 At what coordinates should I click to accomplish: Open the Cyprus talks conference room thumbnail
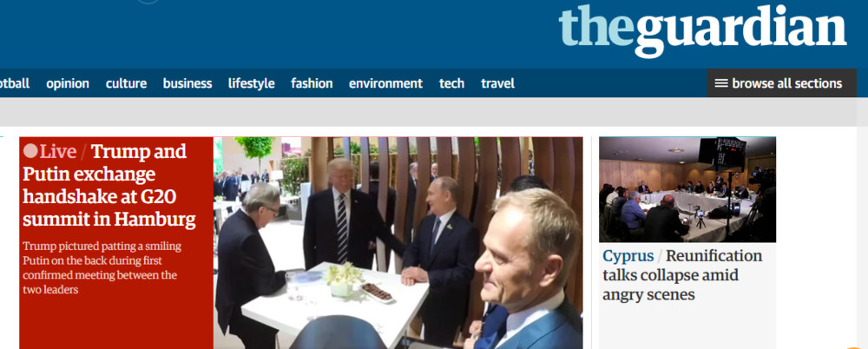tap(687, 189)
